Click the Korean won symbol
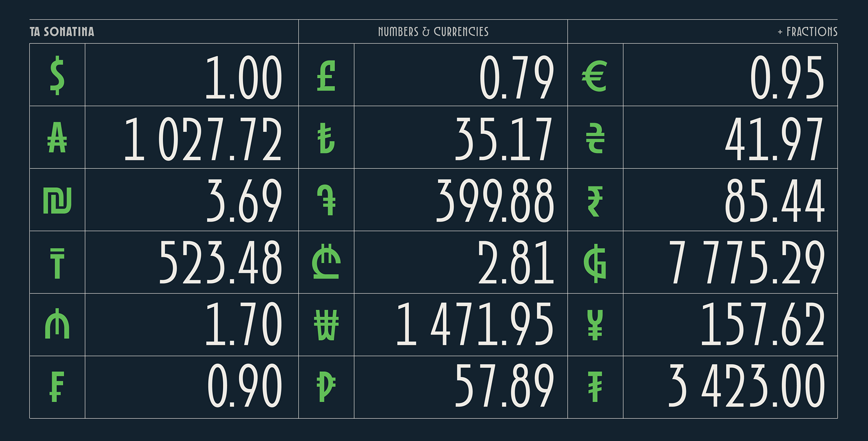Viewport: 868px width, 441px height. pos(326,325)
